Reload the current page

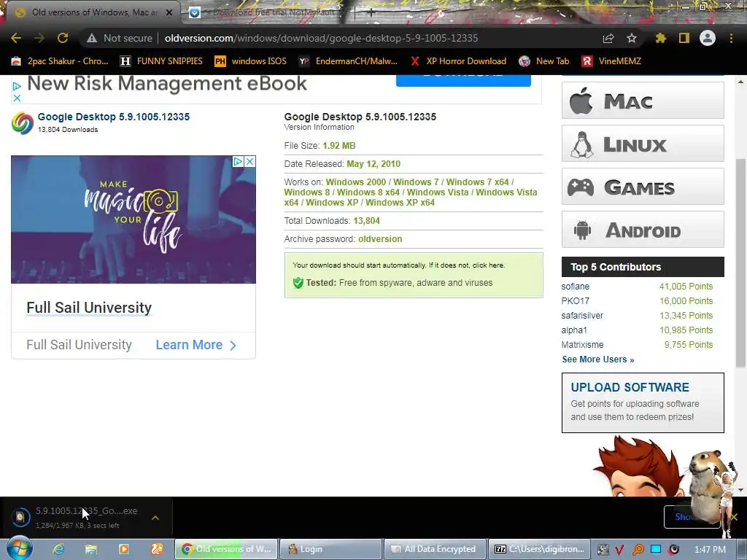coord(63,38)
